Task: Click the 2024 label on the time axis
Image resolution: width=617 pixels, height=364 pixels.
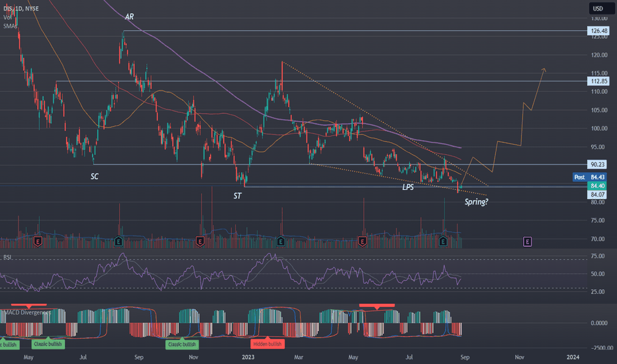Action: [x=573, y=357]
